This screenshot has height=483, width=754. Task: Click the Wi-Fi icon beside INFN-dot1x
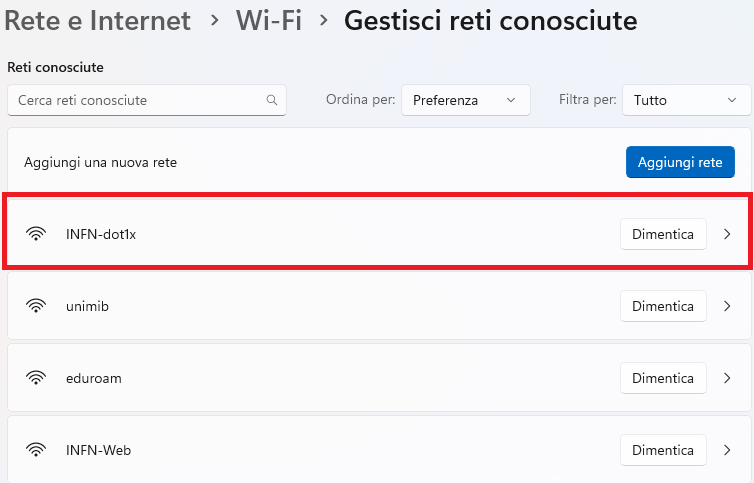pos(36,234)
